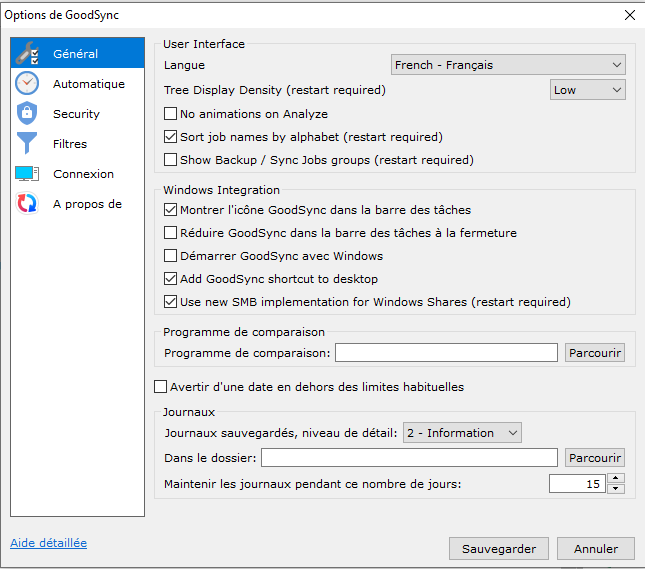This screenshot has width=645, height=569.
Task: Click the Annuler button
Action: pyautogui.click(x=596, y=548)
